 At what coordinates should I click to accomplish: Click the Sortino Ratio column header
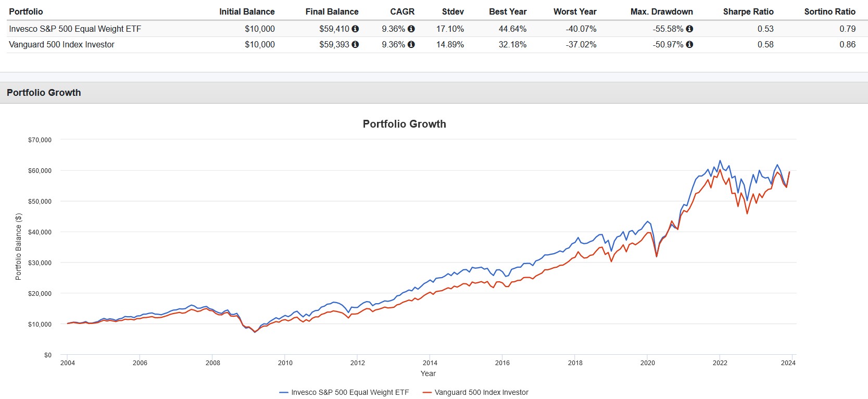829,11
